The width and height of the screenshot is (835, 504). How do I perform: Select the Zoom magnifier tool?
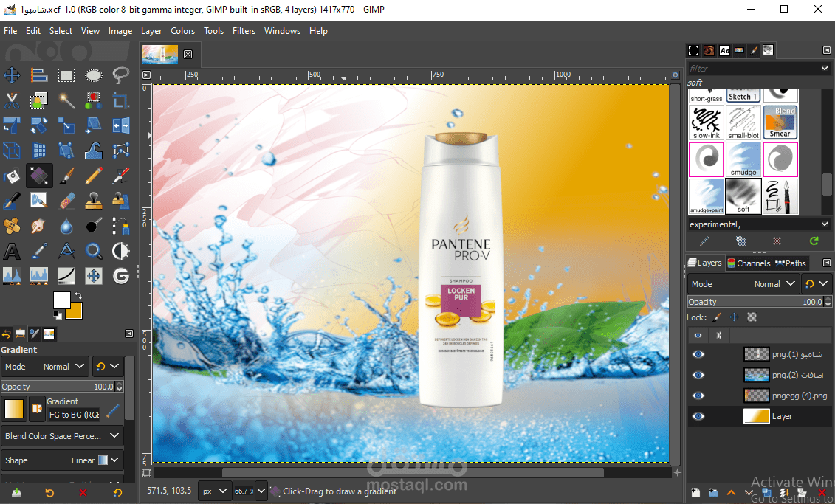pos(94,251)
